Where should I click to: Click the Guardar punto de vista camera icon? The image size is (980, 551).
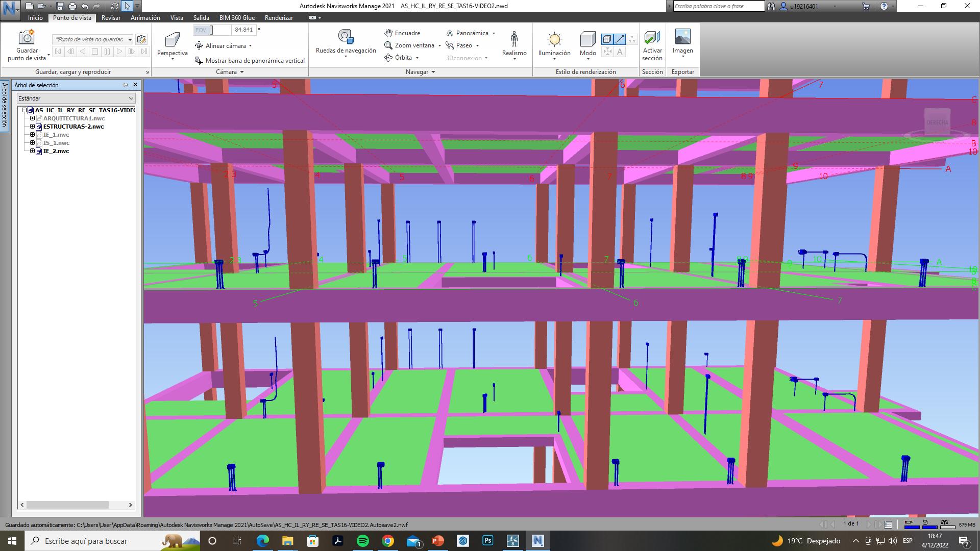[x=27, y=38]
